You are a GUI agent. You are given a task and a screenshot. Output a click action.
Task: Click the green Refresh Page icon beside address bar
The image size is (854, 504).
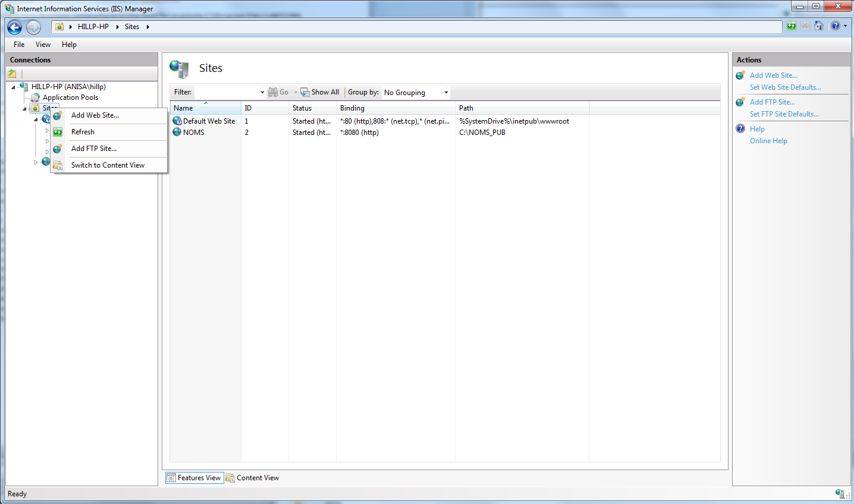click(x=791, y=26)
